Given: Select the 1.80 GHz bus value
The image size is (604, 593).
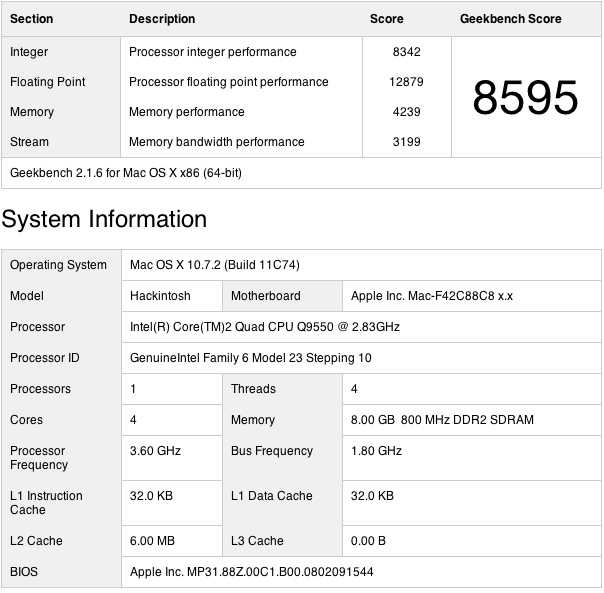Looking at the screenshot, I should click(x=376, y=451).
